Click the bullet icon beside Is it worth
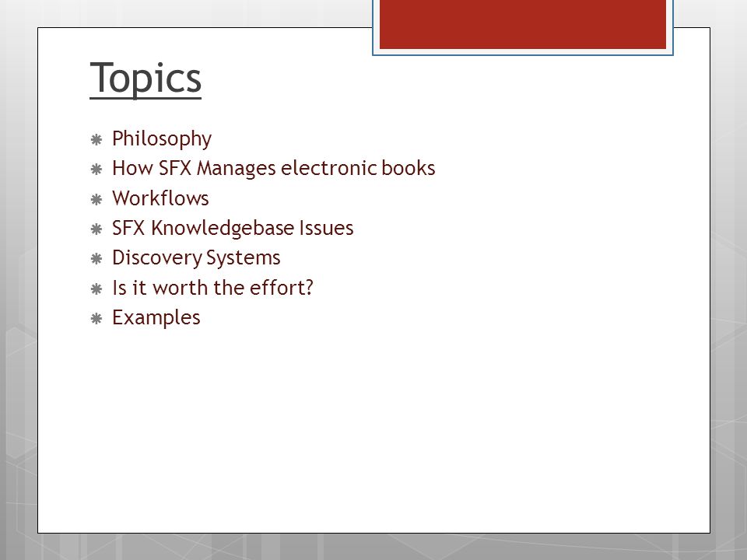This screenshot has height=560, width=747. point(96,289)
